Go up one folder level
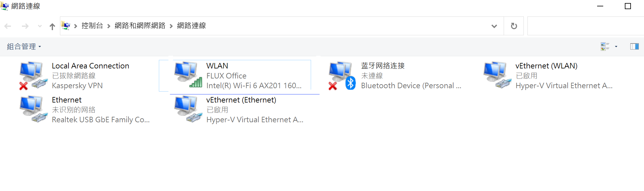Screen dimensions: 644x191 click(52, 26)
